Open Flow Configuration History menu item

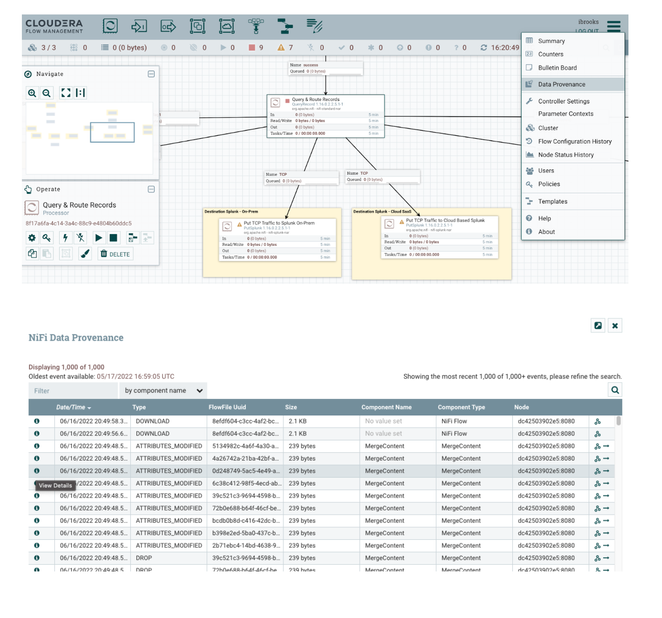click(573, 141)
